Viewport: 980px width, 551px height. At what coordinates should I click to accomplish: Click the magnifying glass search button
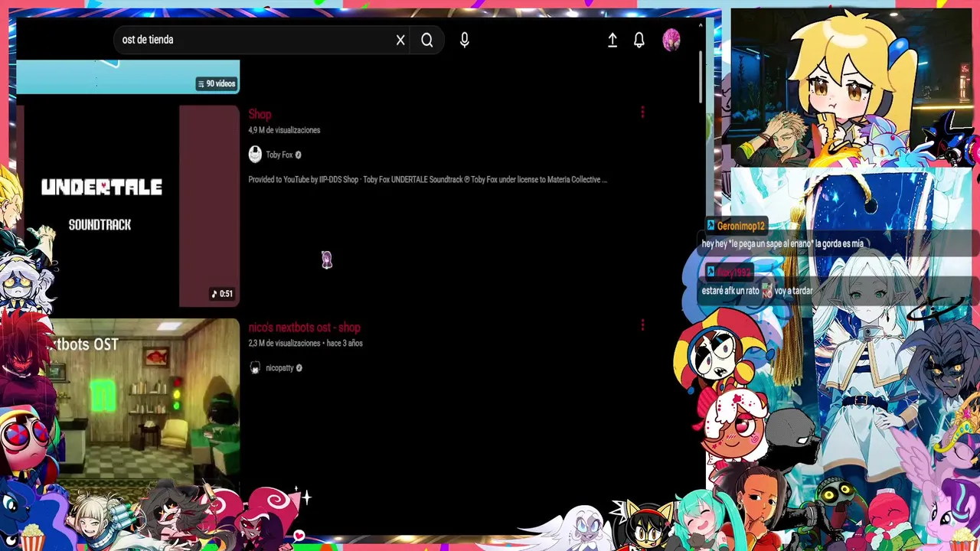[x=427, y=40]
